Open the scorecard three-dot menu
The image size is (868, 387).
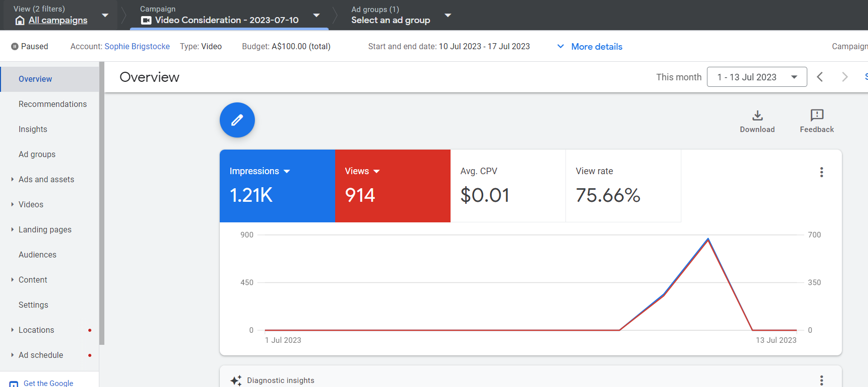click(821, 172)
